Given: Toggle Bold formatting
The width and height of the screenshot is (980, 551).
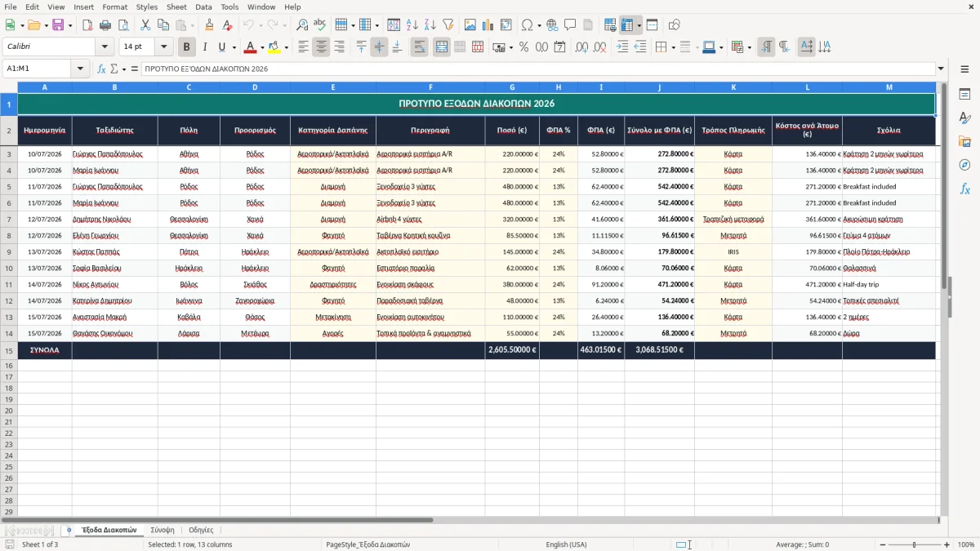Looking at the screenshot, I should click(x=186, y=47).
